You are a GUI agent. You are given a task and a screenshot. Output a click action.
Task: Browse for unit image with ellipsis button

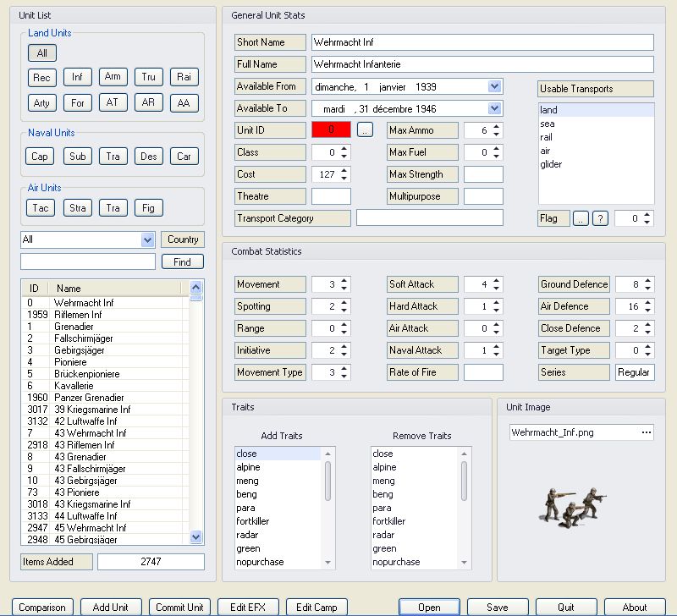[647, 432]
